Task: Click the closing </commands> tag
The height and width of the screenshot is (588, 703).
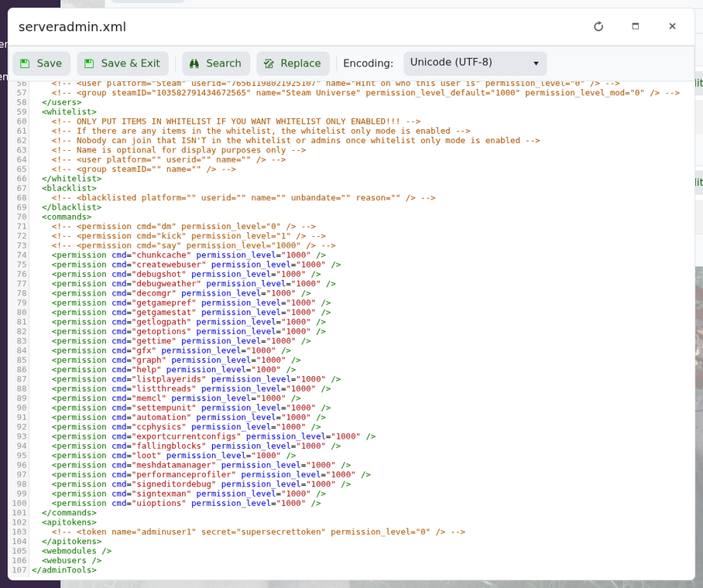Action: 69,513
